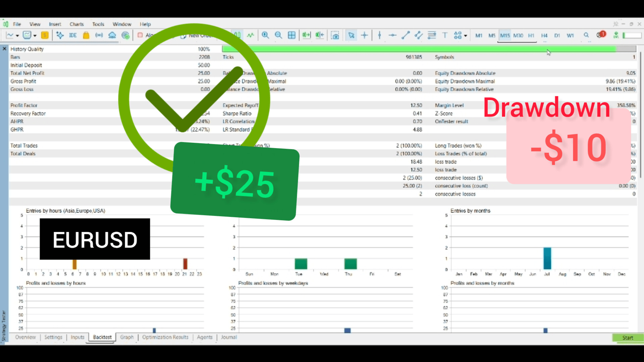The width and height of the screenshot is (644, 362).
Task: Draw a vertical line
Action: (380, 35)
